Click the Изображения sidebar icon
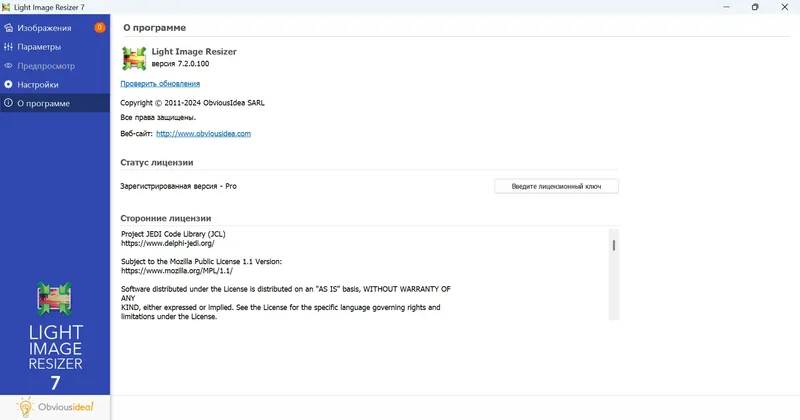This screenshot has height=420, width=800. click(9, 27)
